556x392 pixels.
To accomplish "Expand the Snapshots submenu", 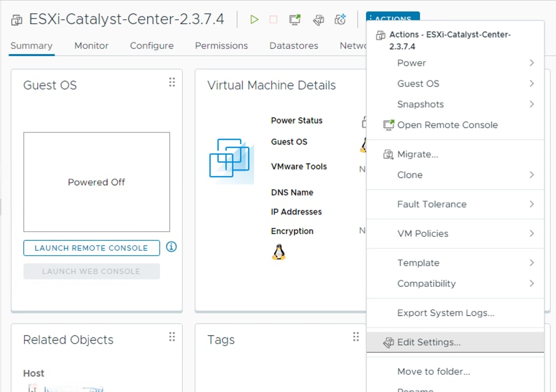I will tap(455, 104).
